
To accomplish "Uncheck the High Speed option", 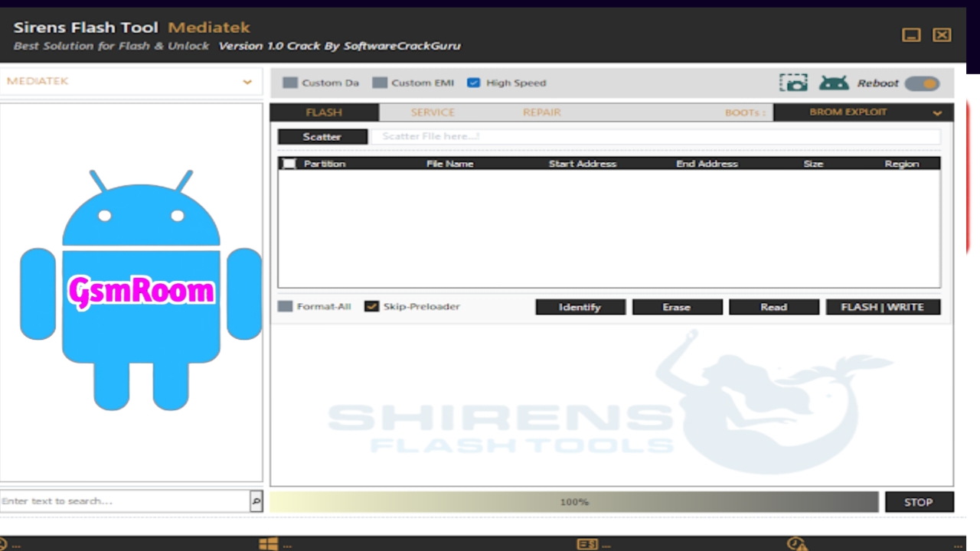I will 473,83.
